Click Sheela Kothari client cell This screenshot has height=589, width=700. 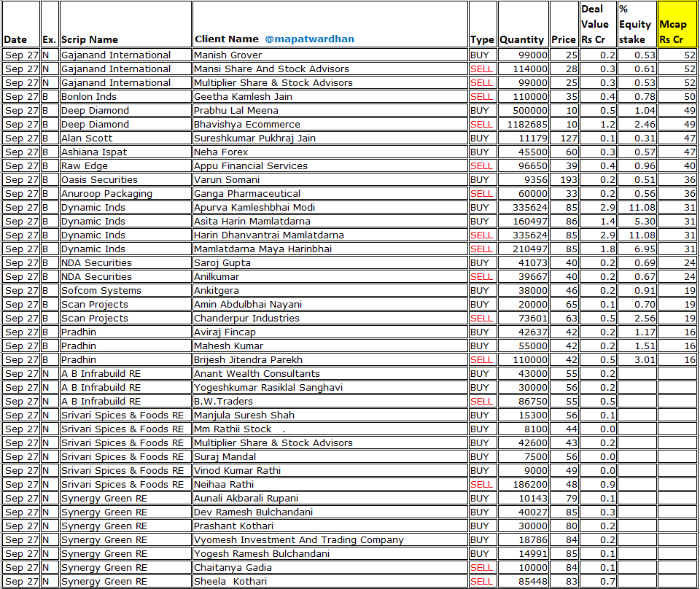pos(330,580)
